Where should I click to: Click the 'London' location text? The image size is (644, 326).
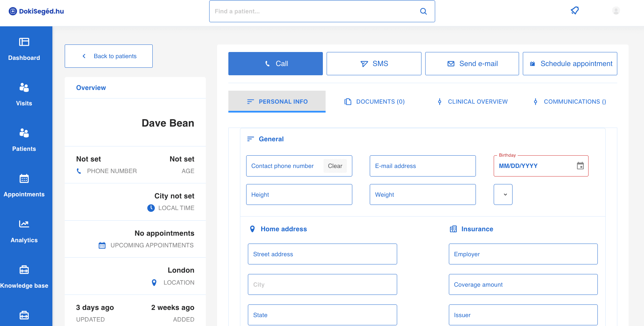coord(181,270)
